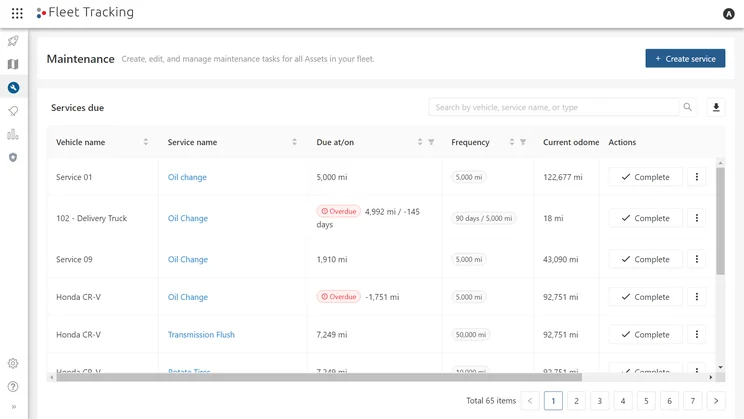Click the table scroll left arrow
This screenshot has height=419, width=744.
[51, 377]
